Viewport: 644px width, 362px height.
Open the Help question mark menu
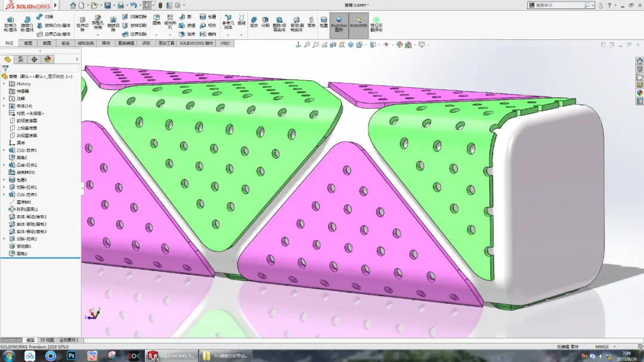click(x=609, y=5)
